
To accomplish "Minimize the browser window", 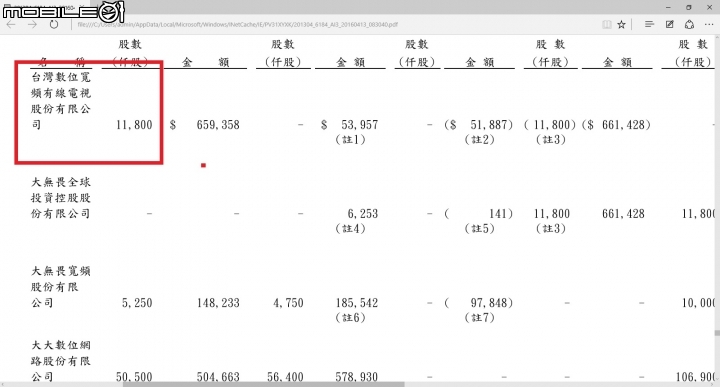I will (x=668, y=7).
